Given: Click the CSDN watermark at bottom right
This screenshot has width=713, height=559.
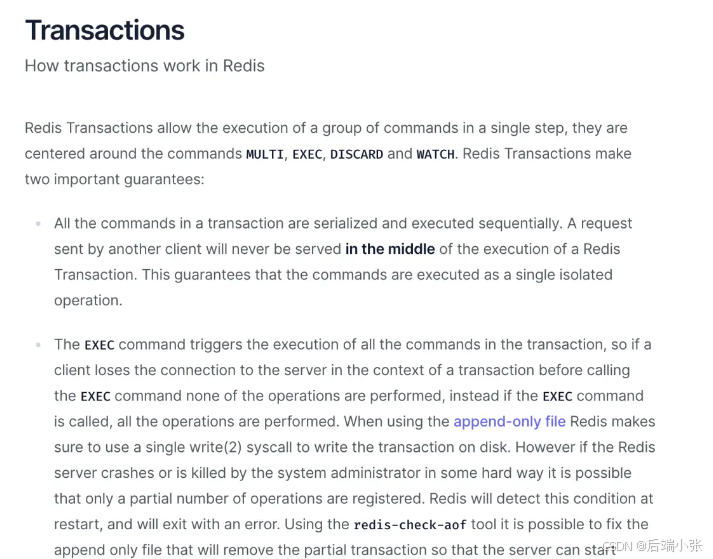Looking at the screenshot, I should tap(652, 545).
